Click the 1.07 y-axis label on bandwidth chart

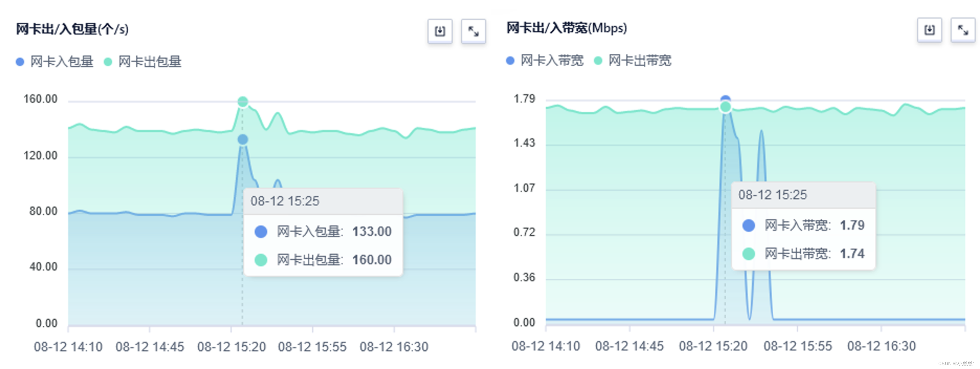pyautogui.click(x=524, y=188)
